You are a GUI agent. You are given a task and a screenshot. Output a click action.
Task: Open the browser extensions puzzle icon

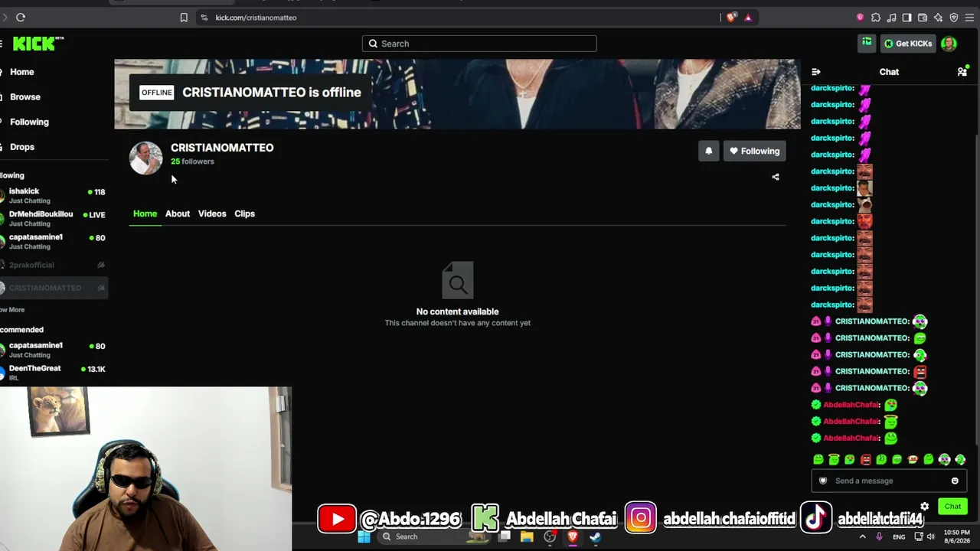click(876, 18)
